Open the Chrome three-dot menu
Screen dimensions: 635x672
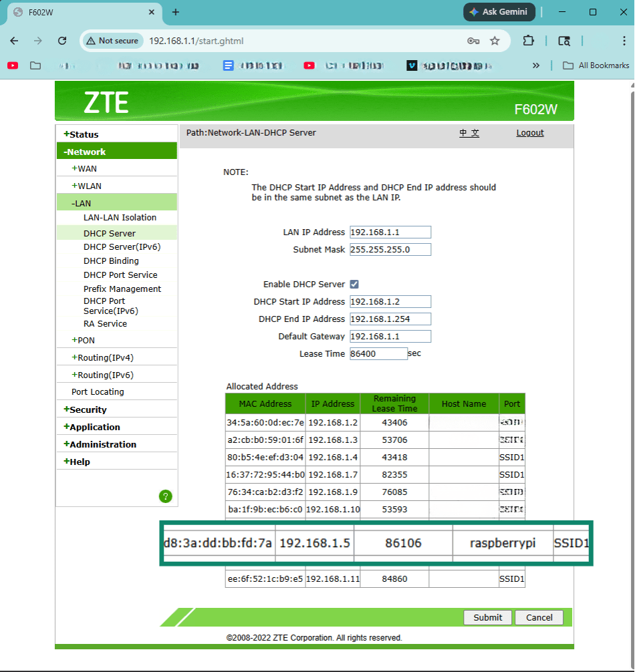[x=624, y=41]
